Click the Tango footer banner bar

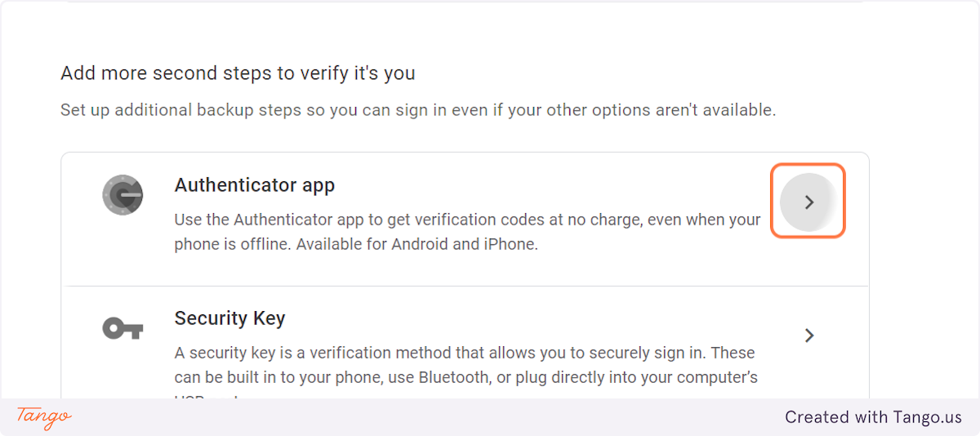490,417
